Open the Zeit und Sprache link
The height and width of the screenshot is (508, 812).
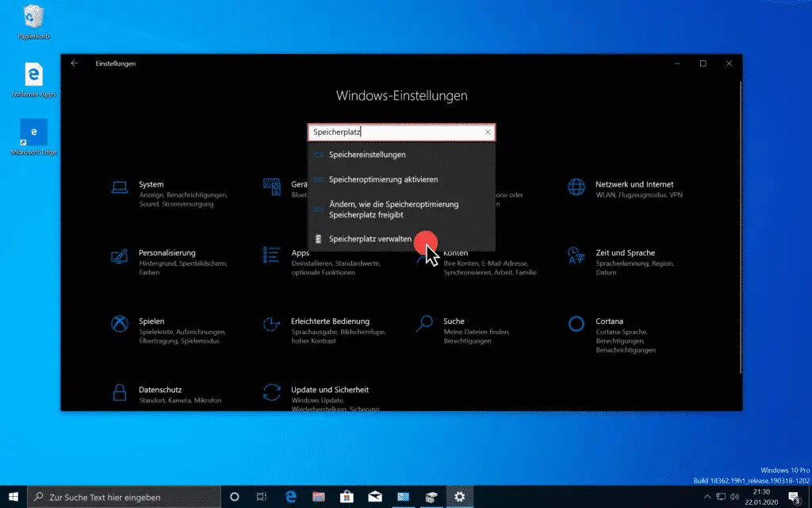(x=625, y=252)
